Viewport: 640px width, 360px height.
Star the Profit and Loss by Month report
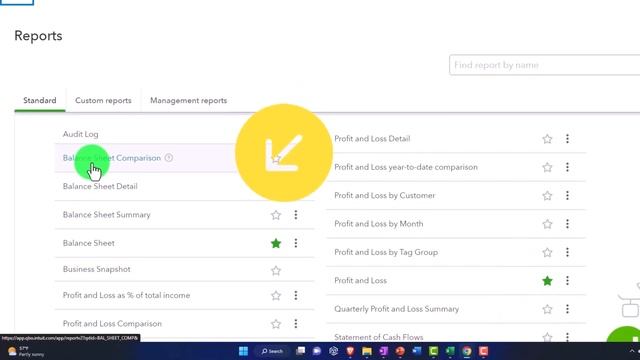click(x=547, y=224)
